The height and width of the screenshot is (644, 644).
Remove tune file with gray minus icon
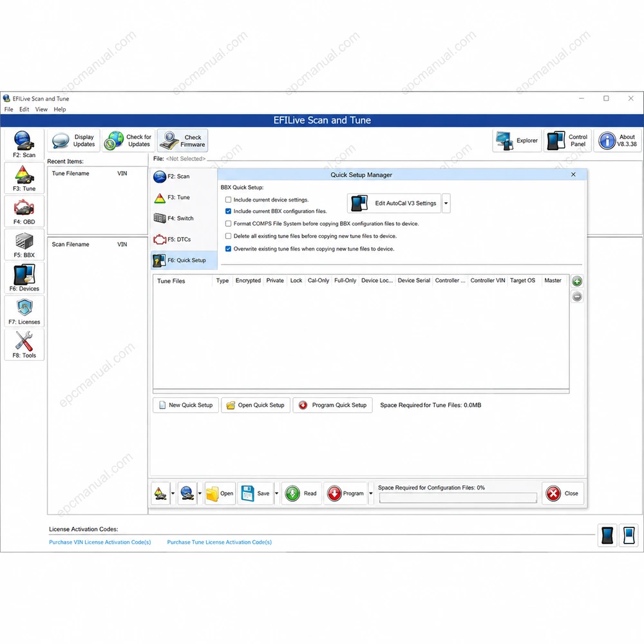pos(576,296)
